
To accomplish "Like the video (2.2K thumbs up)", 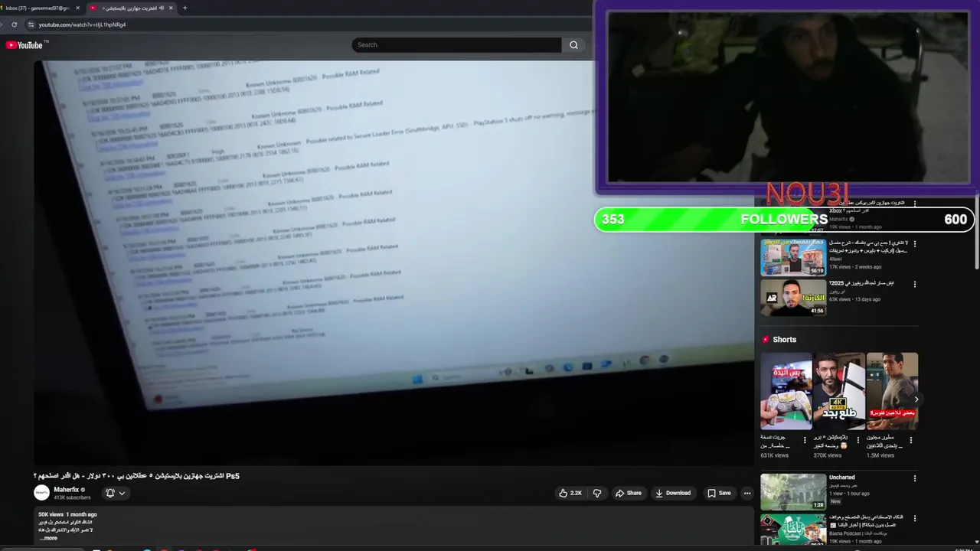I will point(570,493).
